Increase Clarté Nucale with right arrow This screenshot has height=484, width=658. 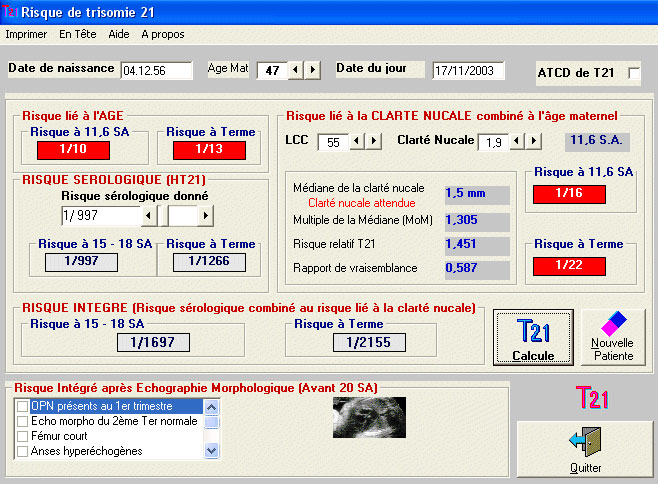pyautogui.click(x=534, y=142)
